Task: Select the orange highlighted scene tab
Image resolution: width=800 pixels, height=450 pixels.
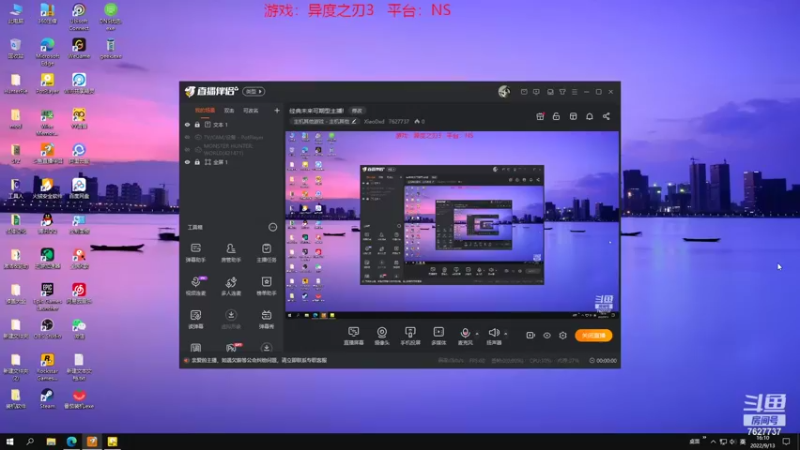Action: pyautogui.click(x=205, y=110)
